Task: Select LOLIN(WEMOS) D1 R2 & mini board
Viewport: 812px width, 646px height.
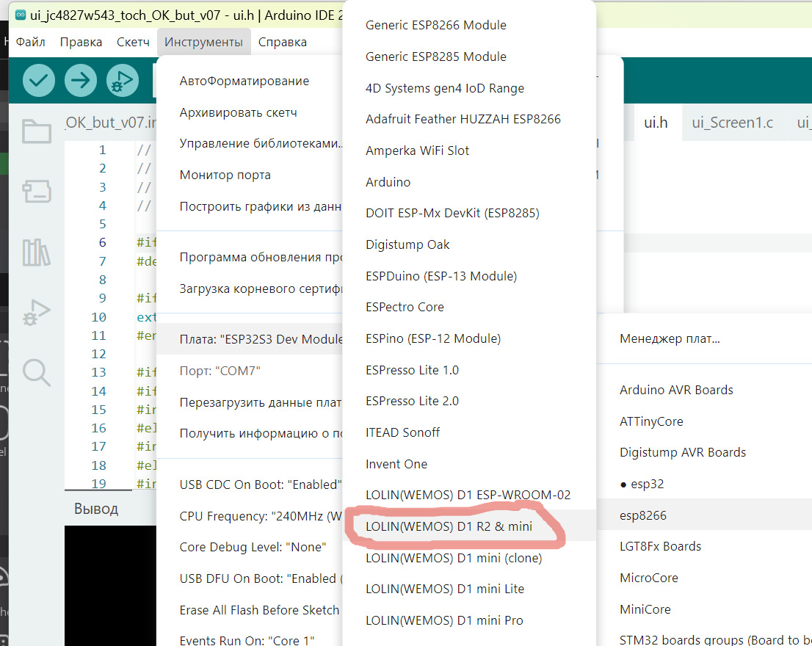Action: coord(449,526)
